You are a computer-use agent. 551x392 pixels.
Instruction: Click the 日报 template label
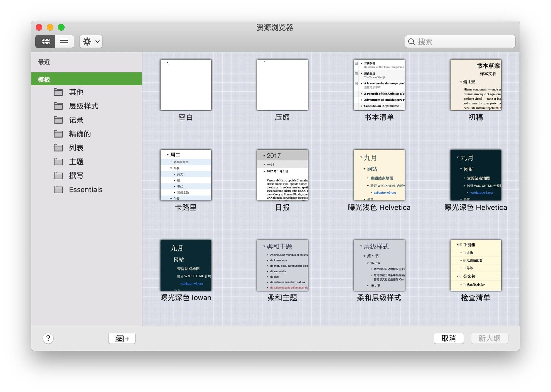[x=282, y=207]
